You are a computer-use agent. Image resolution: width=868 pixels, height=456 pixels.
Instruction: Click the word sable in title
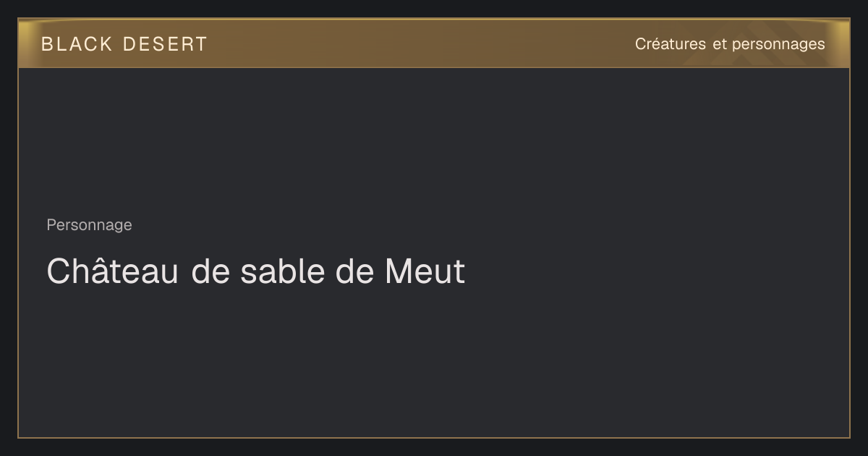click(283, 272)
